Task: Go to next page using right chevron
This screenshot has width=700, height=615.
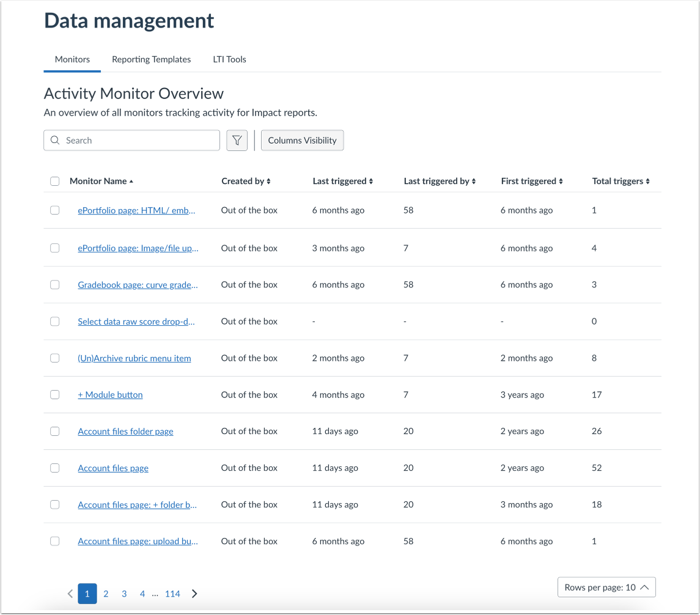Action: 194,594
